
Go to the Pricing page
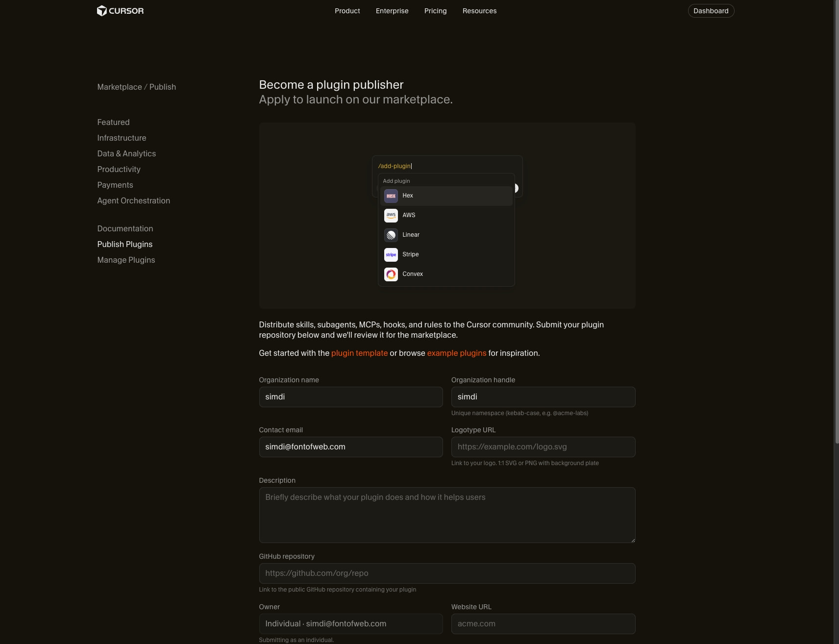[x=436, y=11]
